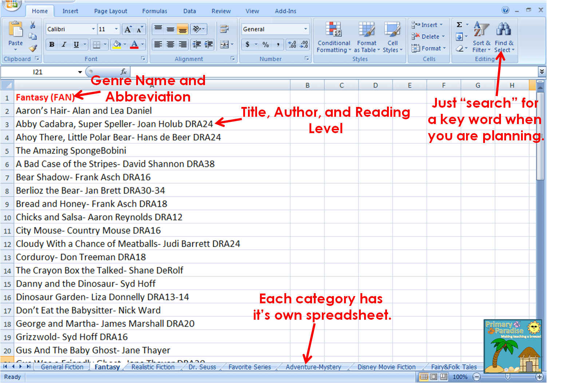Open the Dr. Seuss sheet tab
The image size is (588, 383).
point(202,367)
